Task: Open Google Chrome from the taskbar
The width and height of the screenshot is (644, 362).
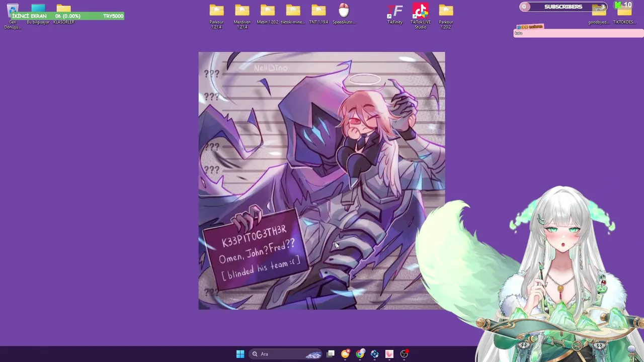Action: pyautogui.click(x=360, y=354)
